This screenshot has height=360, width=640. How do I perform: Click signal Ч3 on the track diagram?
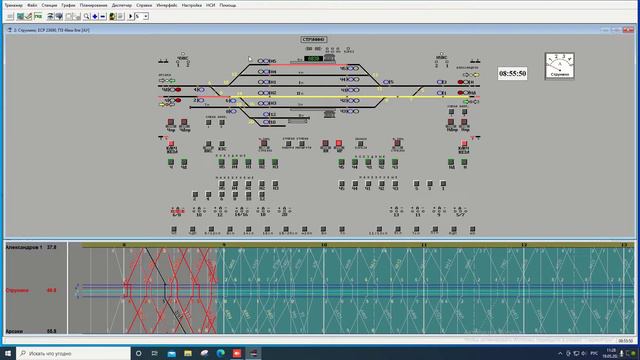pos(350,111)
